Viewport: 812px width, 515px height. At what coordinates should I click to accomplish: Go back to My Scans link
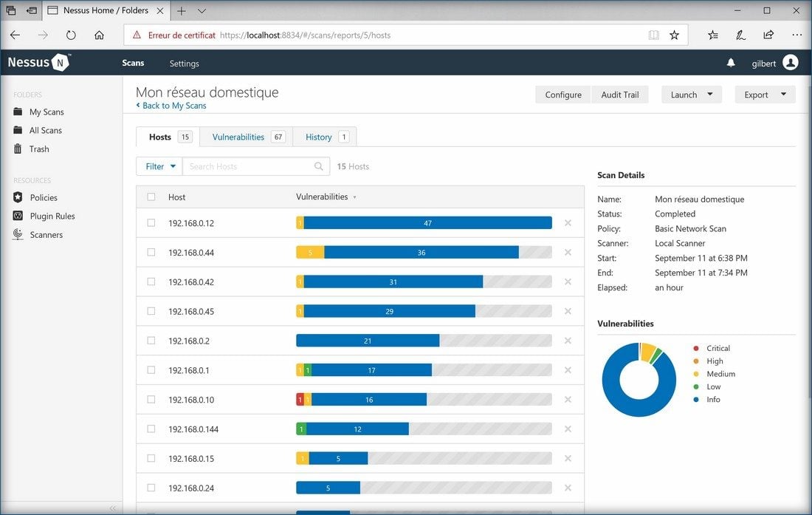pos(173,106)
